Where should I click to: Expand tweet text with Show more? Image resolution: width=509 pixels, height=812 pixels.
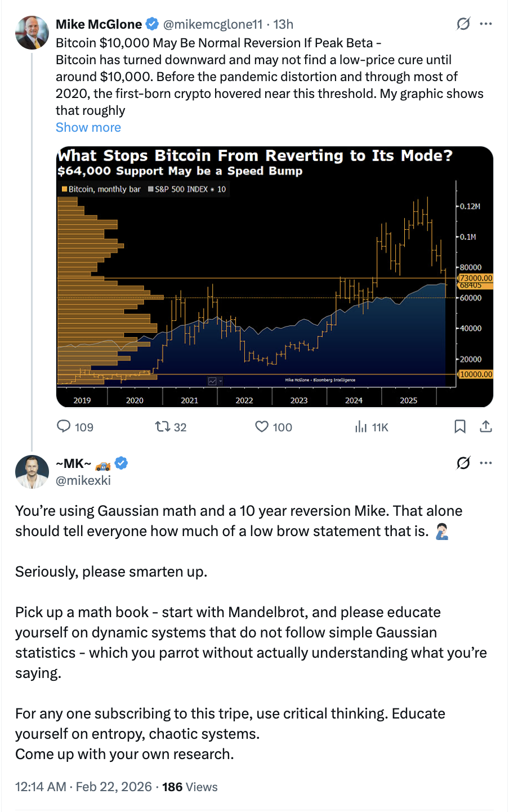(x=88, y=127)
